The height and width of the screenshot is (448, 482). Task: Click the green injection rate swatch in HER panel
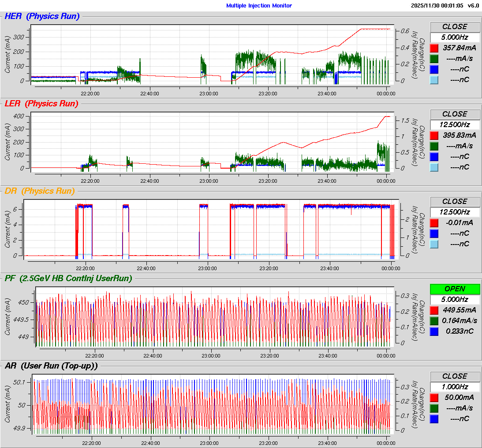pyautogui.click(x=434, y=58)
